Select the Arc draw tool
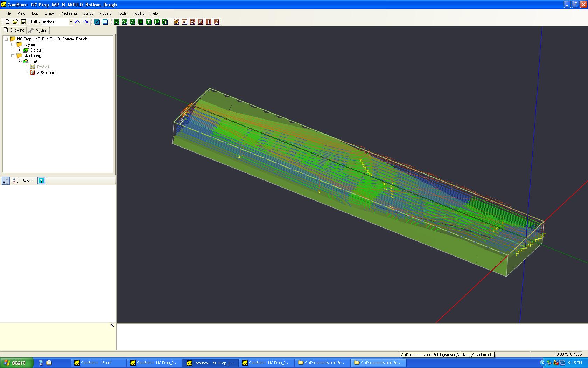Screen dimensions: 588x368 (x=157, y=22)
